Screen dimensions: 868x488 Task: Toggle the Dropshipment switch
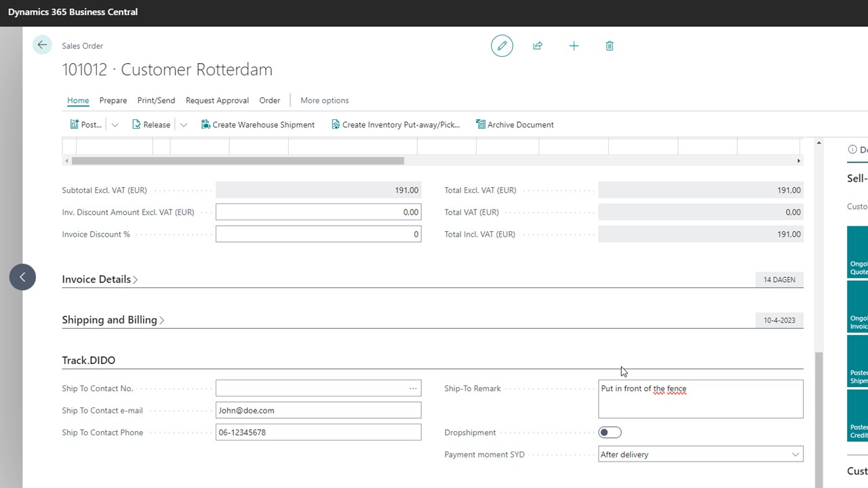pyautogui.click(x=610, y=432)
